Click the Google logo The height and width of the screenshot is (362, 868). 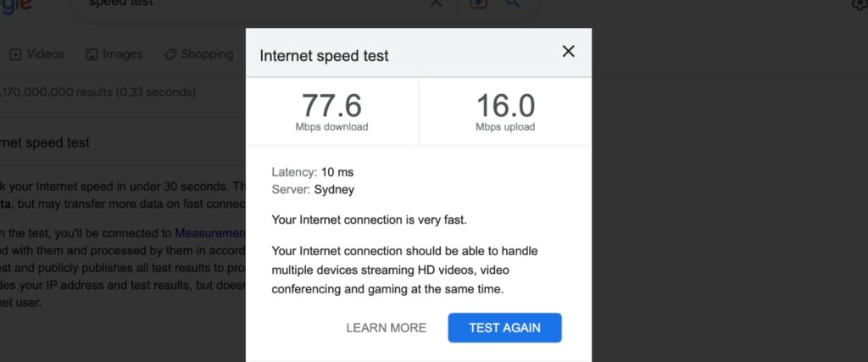coord(15,4)
